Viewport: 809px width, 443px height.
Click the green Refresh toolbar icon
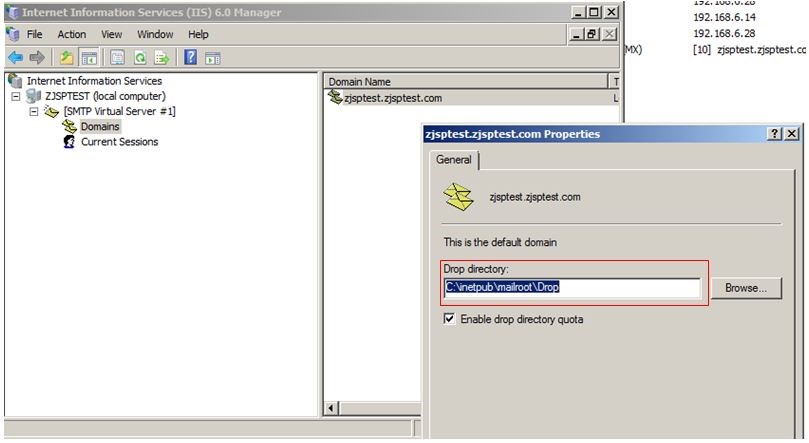(140, 57)
